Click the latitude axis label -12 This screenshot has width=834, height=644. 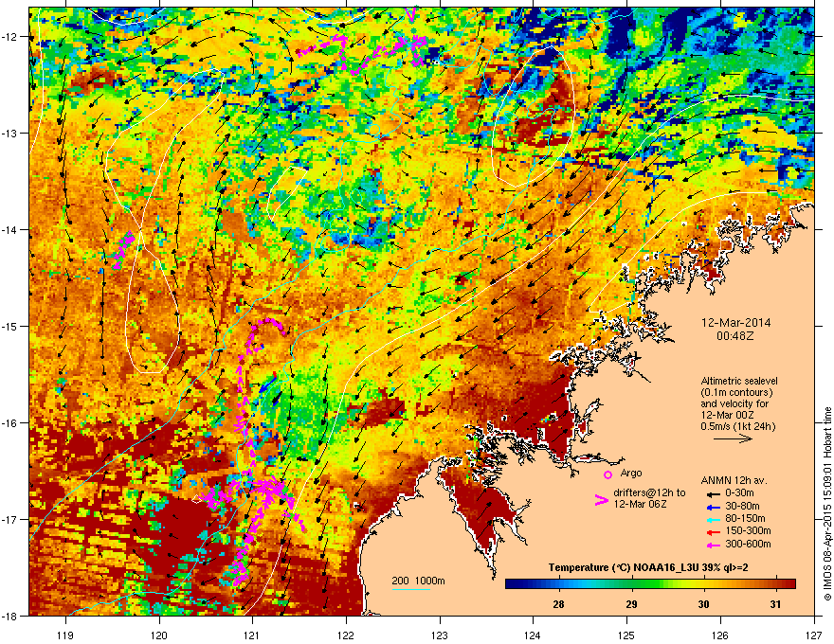coord(10,37)
